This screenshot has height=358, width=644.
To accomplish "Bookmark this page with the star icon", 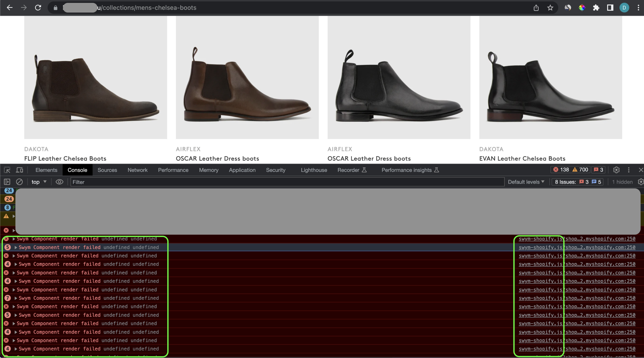I will point(550,8).
